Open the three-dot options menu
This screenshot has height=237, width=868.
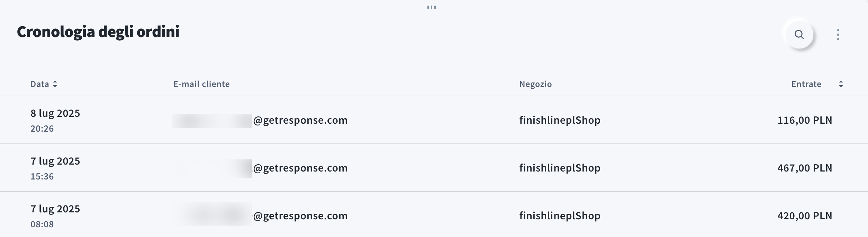tap(838, 35)
